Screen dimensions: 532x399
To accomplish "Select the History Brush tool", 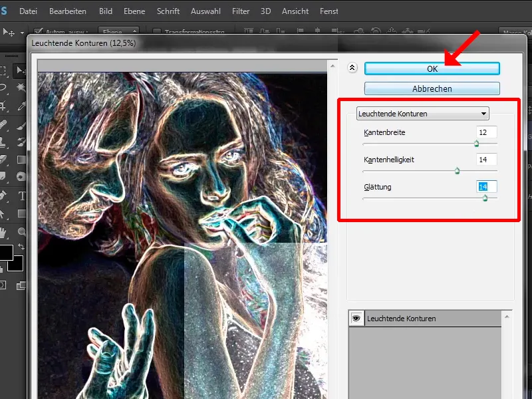I will (21, 142).
